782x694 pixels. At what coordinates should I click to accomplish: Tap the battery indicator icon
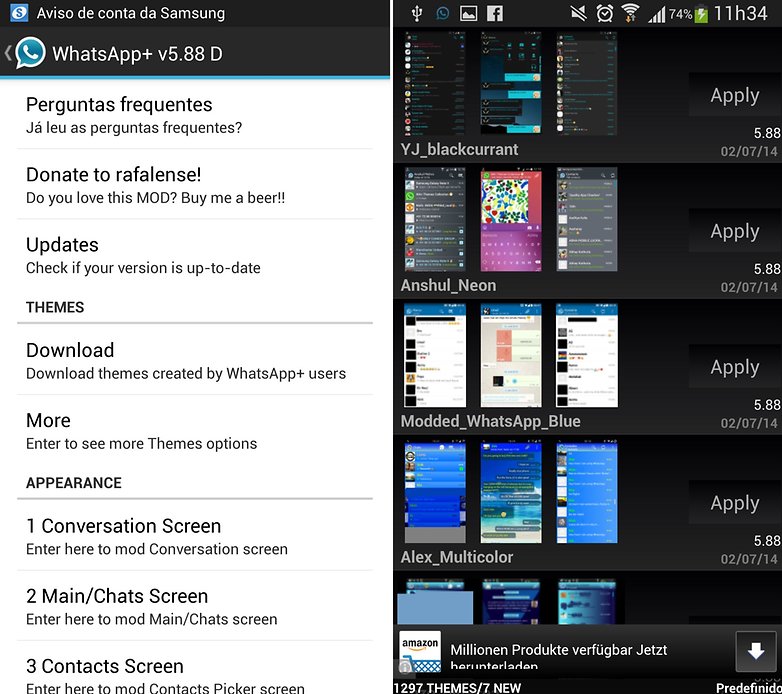[701, 14]
